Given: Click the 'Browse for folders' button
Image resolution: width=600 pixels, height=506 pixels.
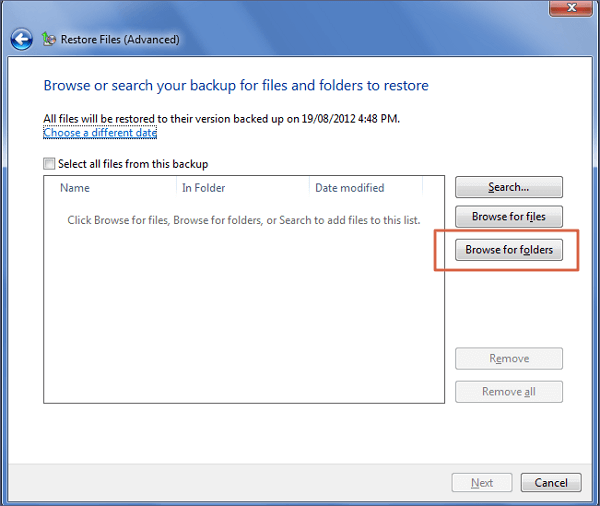Looking at the screenshot, I should [508, 249].
